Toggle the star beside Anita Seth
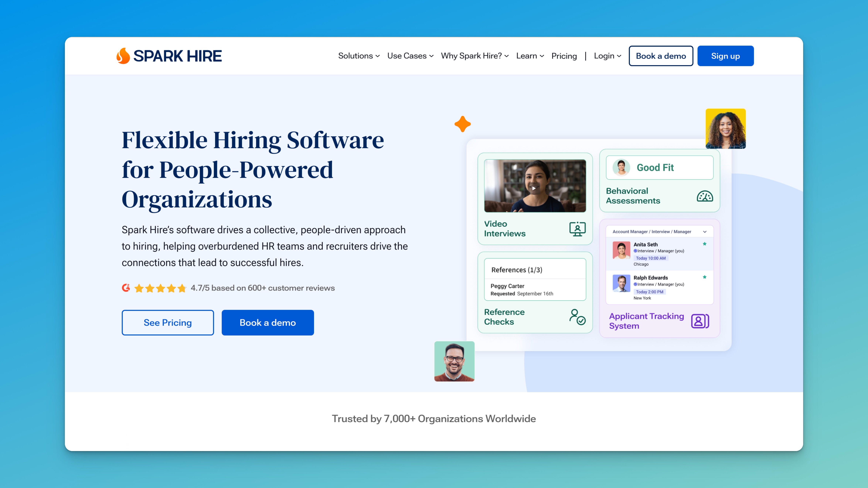Screen dimensions: 868x488 [704, 244]
